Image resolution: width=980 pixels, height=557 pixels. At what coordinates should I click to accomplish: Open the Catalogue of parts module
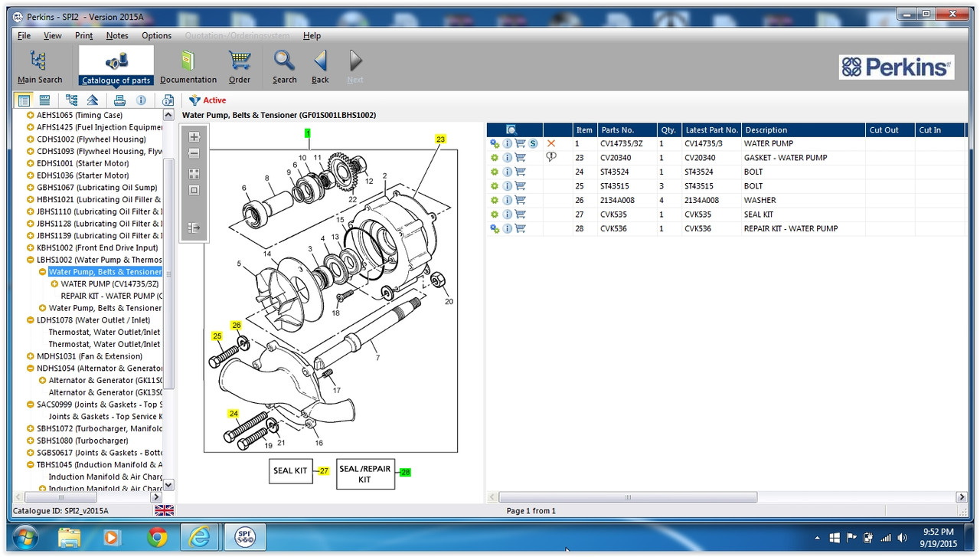tap(116, 67)
